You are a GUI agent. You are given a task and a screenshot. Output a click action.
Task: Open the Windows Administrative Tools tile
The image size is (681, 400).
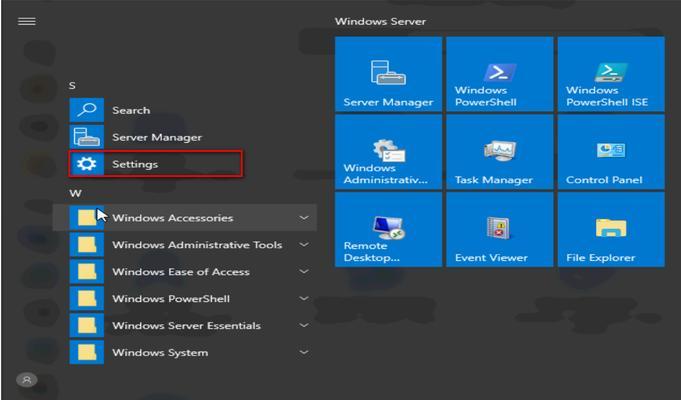pos(388,152)
